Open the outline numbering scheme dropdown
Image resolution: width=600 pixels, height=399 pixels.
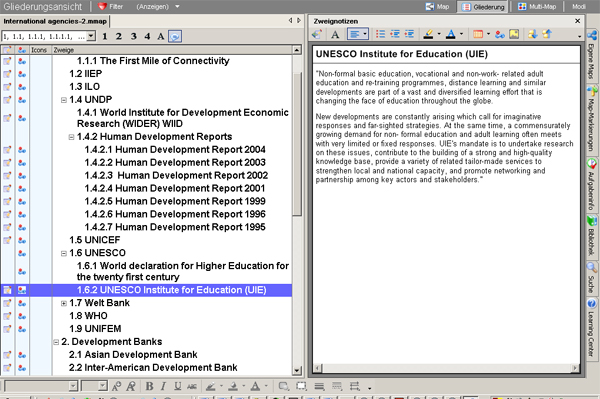pyautogui.click(x=91, y=36)
